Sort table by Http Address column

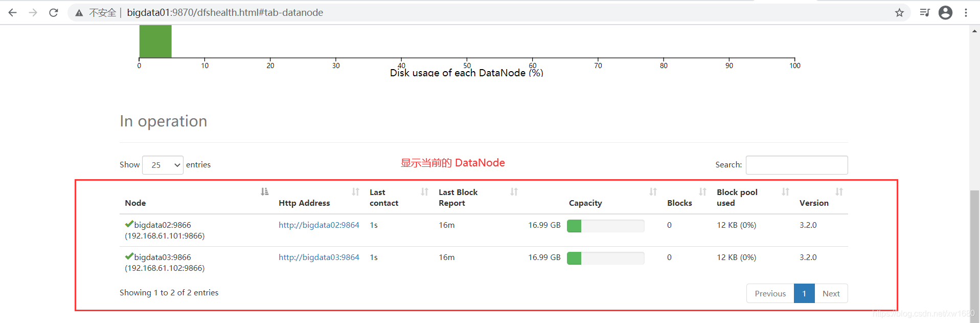(355, 191)
